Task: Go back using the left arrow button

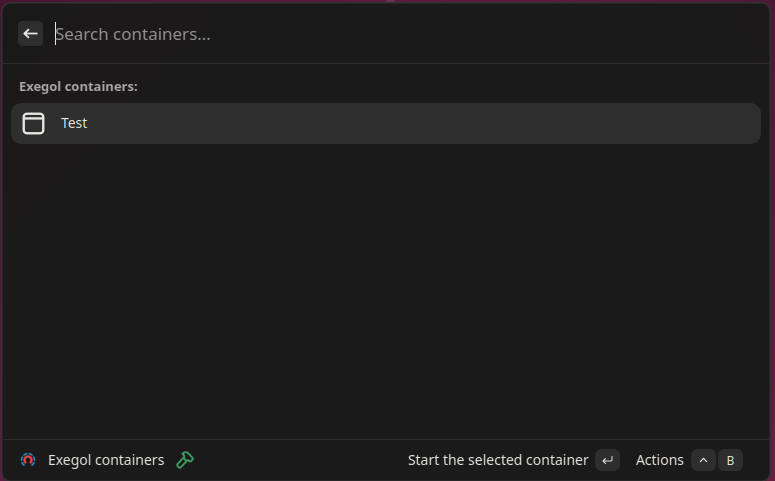Action: [x=30, y=34]
